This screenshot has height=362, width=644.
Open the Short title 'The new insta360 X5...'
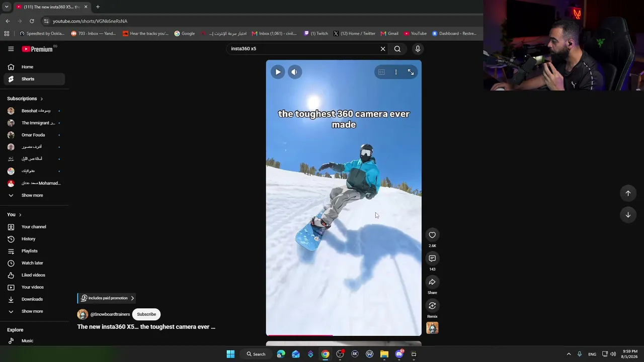click(x=146, y=327)
